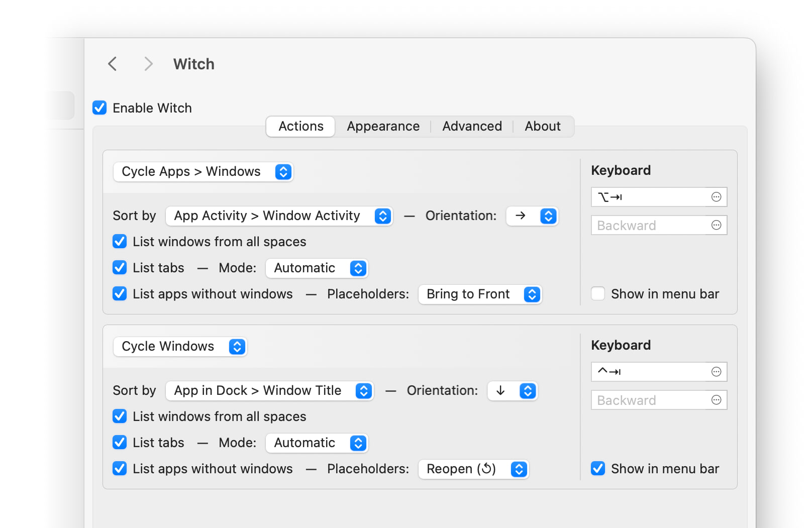Viewport: 812px width, 528px height.
Task: Open down-arrow Orientation dropdown
Action: tap(513, 391)
